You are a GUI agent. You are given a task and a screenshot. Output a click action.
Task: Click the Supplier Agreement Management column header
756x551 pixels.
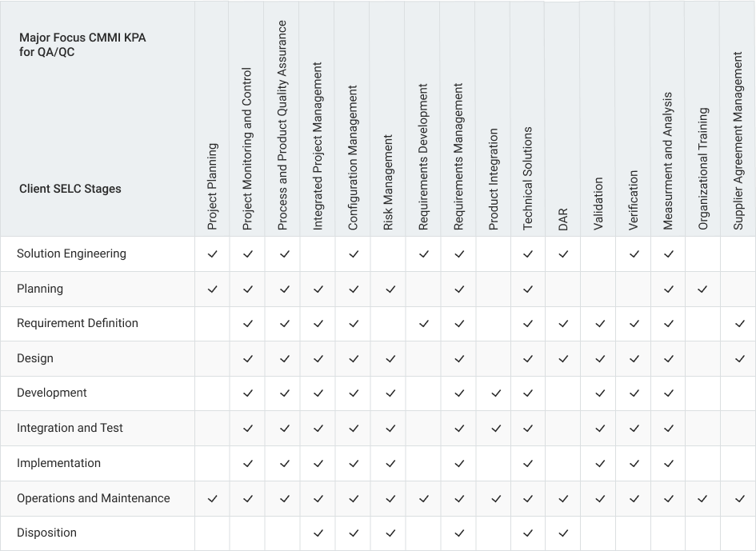(738, 141)
